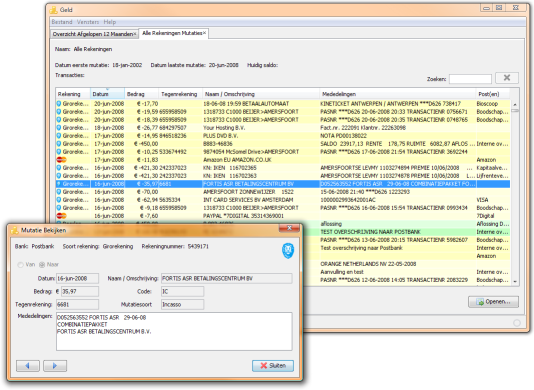This screenshot has height=390, width=534.
Task: Click giro icon on KINETICKET ANTWERPEN row
Action: (59, 104)
